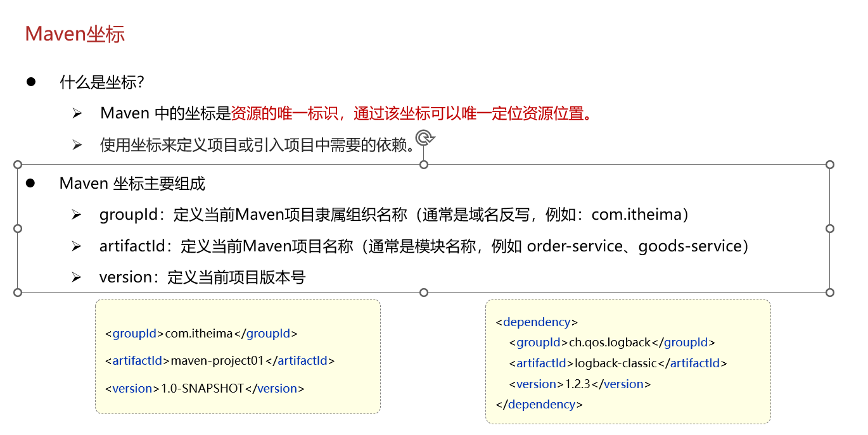Click the arrow marker before groupId line

coord(77,214)
